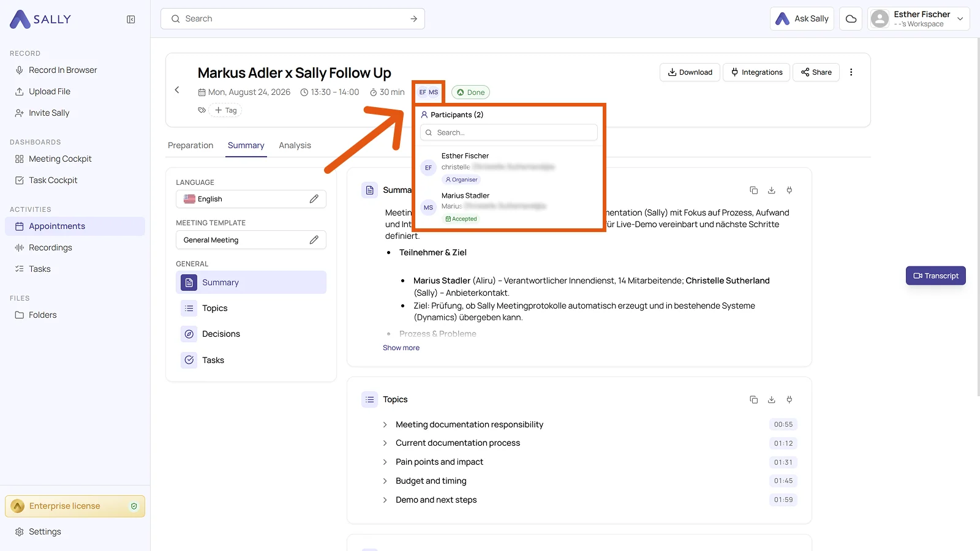This screenshot has height=551, width=980.
Task: Open Folders under Files
Action: (75, 315)
